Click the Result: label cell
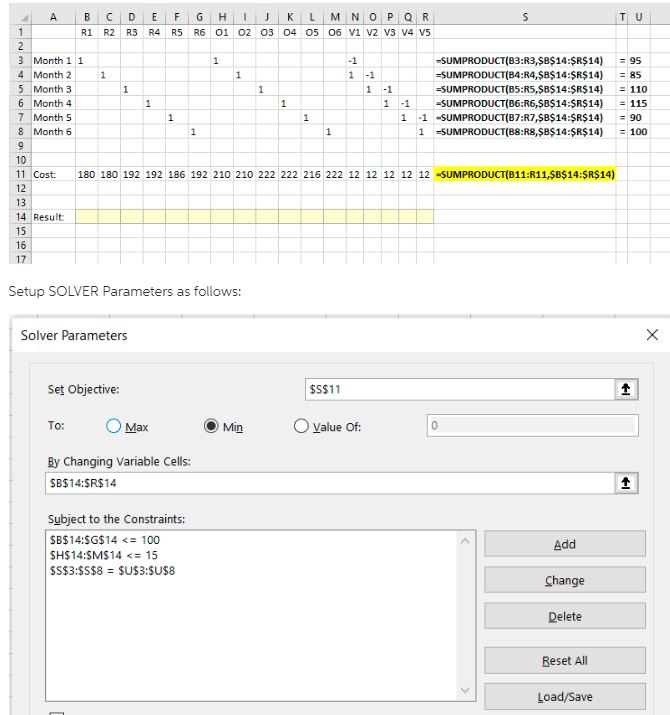The height and width of the screenshot is (715, 670). (x=53, y=217)
